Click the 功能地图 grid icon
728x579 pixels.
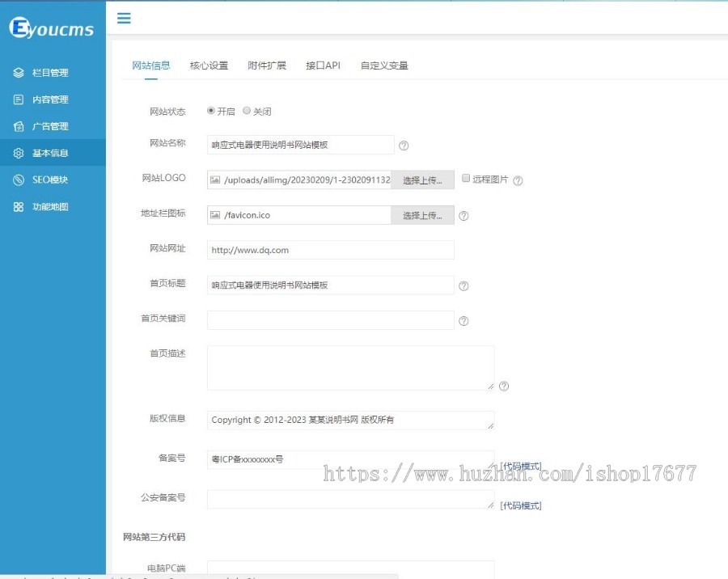click(x=19, y=207)
